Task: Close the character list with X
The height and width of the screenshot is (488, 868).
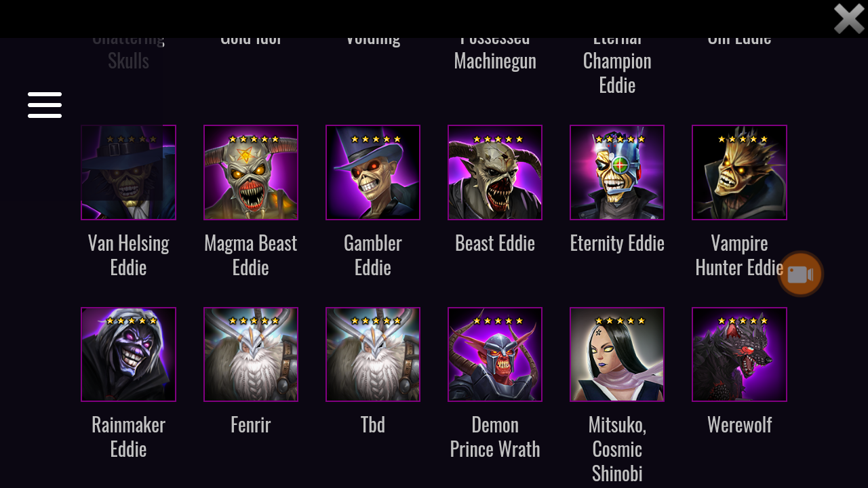Action: click(x=849, y=18)
